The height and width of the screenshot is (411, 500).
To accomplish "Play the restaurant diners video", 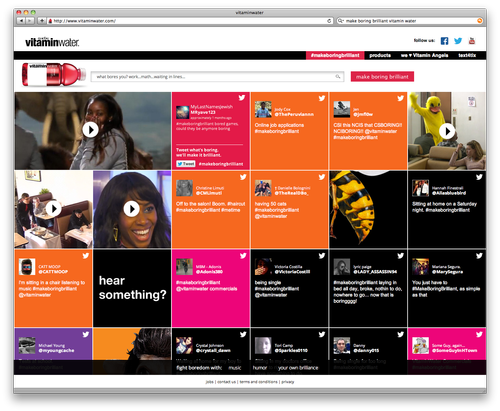I will click(x=53, y=209).
